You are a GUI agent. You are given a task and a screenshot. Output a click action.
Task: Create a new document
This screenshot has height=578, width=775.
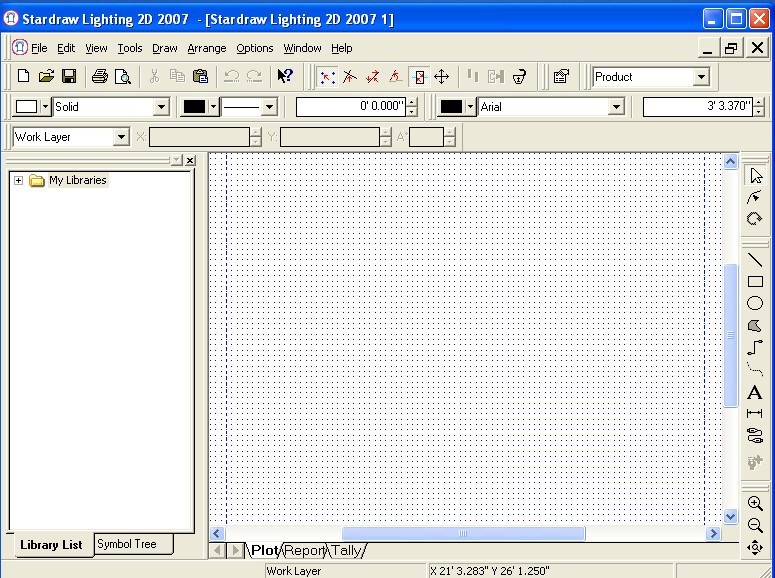point(23,76)
